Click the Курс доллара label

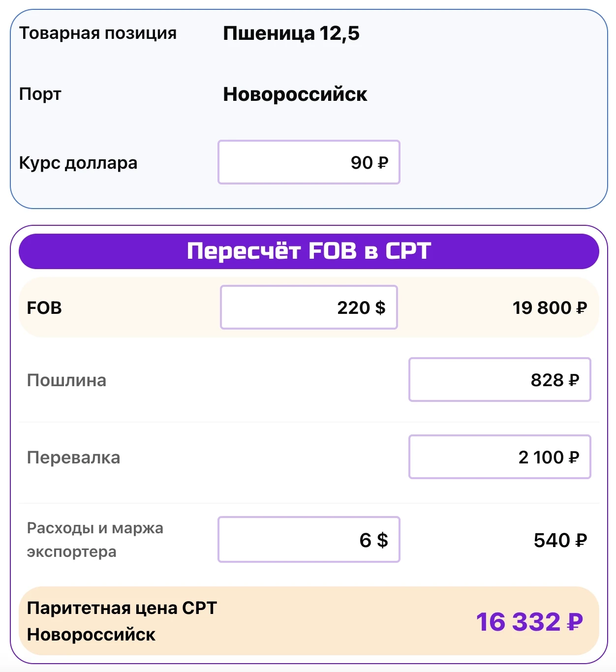(x=78, y=163)
